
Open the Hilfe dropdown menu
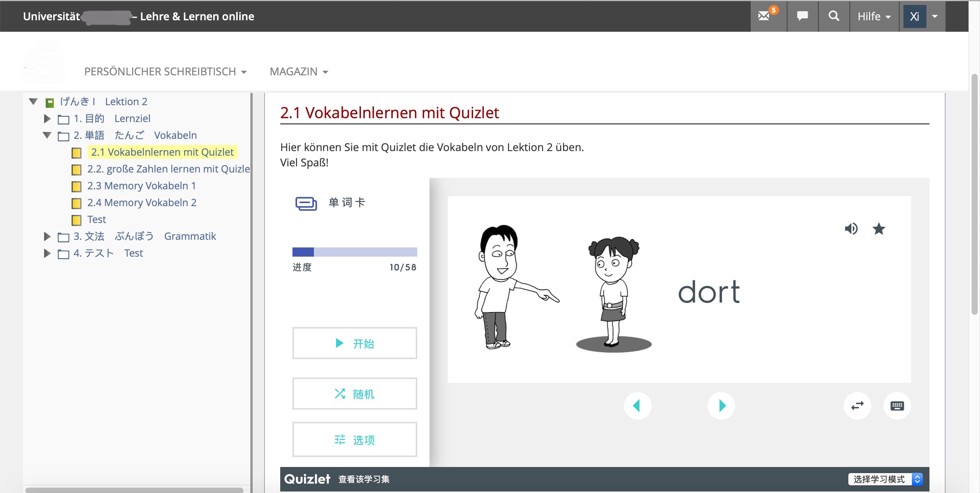click(x=874, y=16)
